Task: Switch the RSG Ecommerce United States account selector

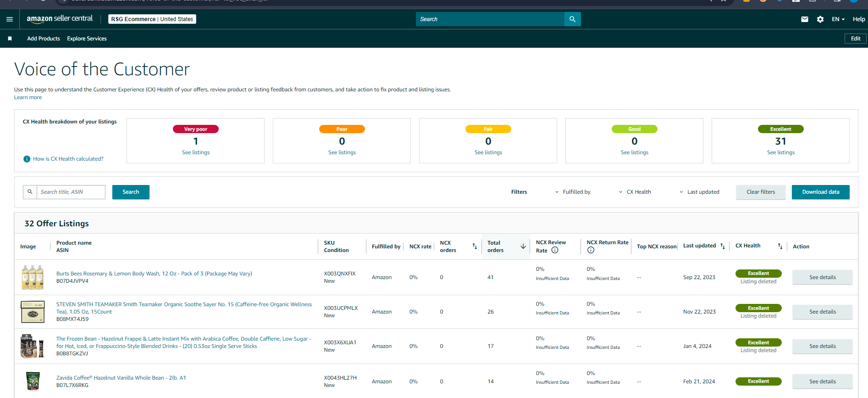Action: (152, 19)
